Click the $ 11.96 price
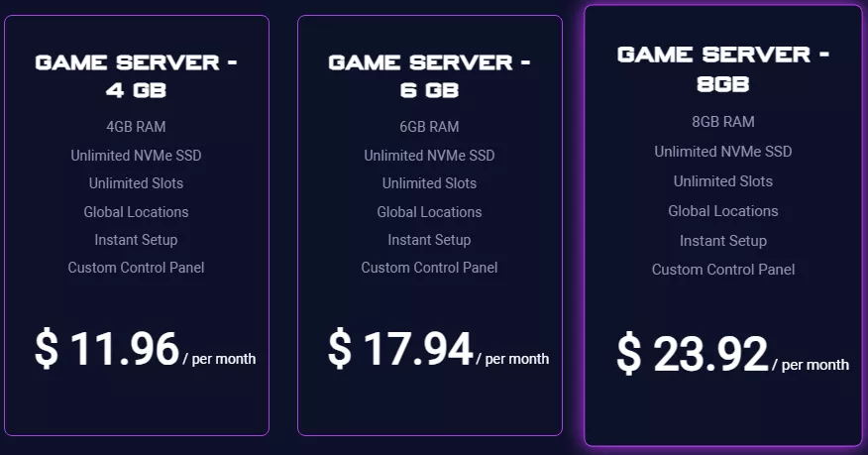Image resolution: width=868 pixels, height=455 pixels. click(107, 349)
